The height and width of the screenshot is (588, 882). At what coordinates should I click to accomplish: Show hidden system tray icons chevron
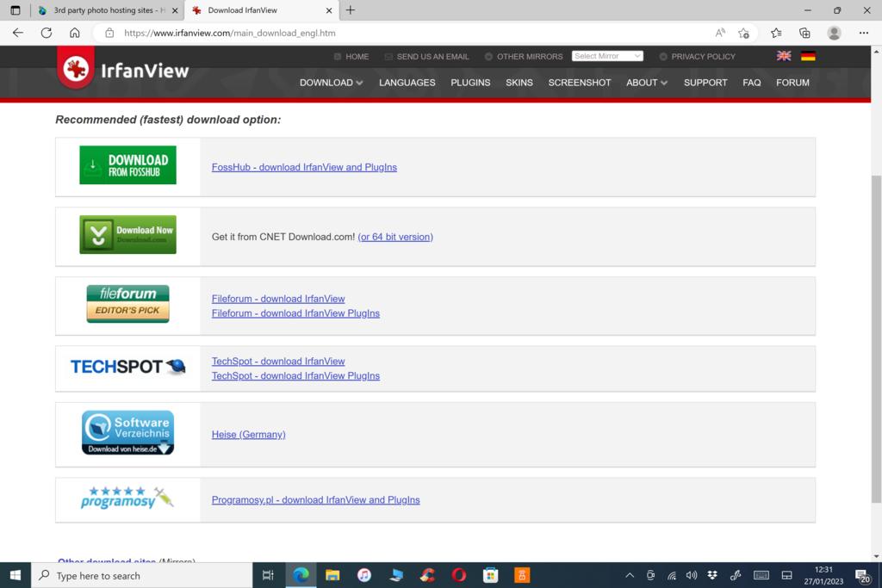(x=630, y=575)
